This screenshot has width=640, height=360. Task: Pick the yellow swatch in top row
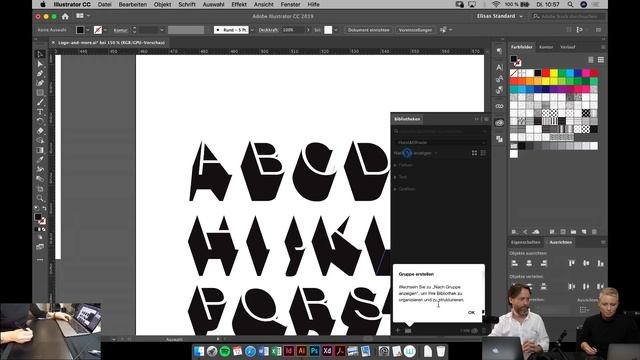(x=554, y=73)
